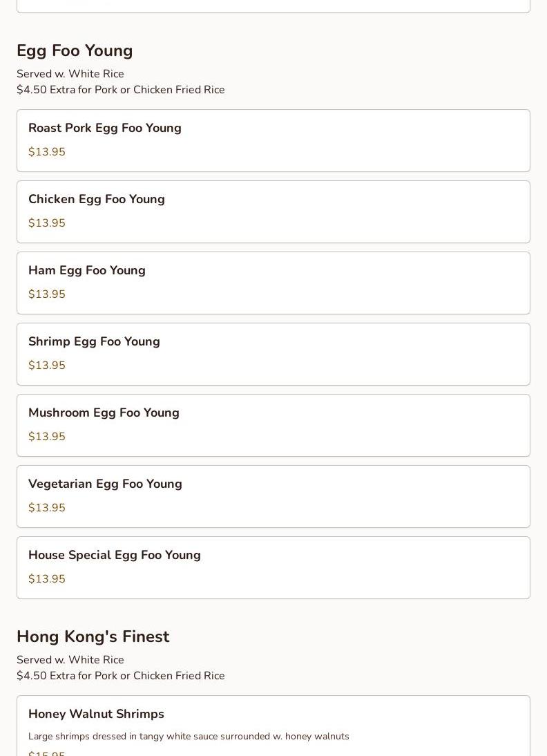Click the House Special Egg Foo Young price

tap(47, 579)
